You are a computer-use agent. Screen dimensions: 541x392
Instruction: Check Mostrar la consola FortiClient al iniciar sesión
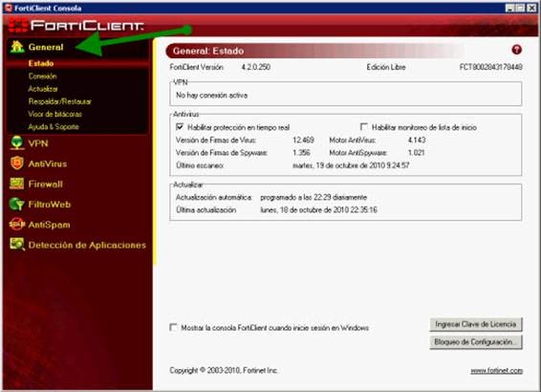[173, 327]
